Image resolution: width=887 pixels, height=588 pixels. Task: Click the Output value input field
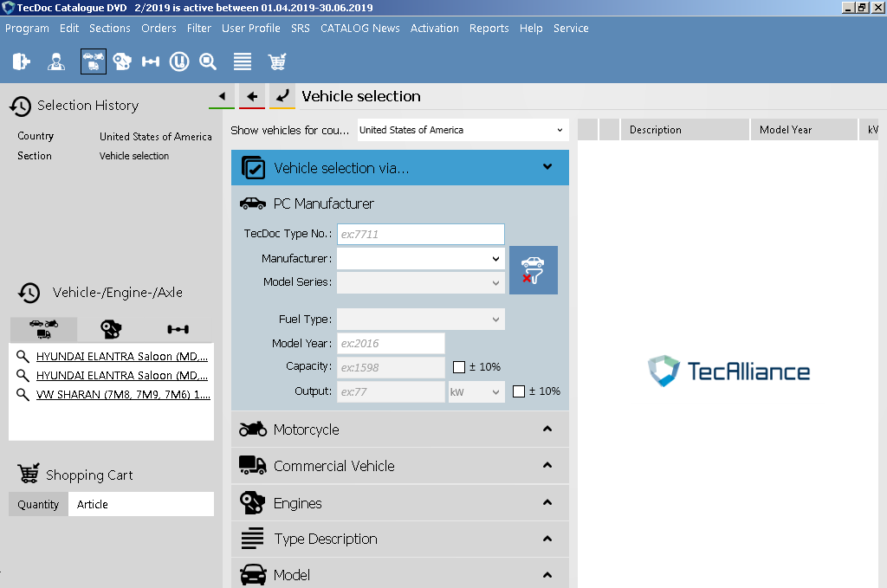tap(391, 391)
